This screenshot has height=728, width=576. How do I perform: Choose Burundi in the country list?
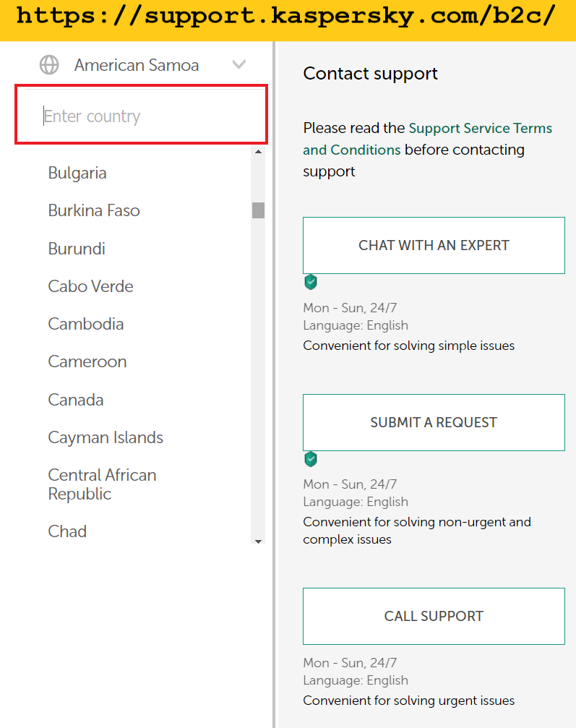point(77,249)
